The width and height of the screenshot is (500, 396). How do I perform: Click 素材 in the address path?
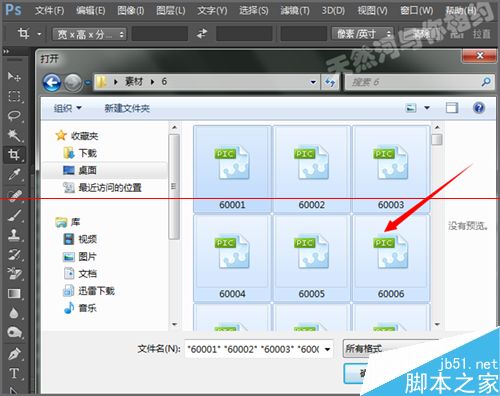coord(134,82)
